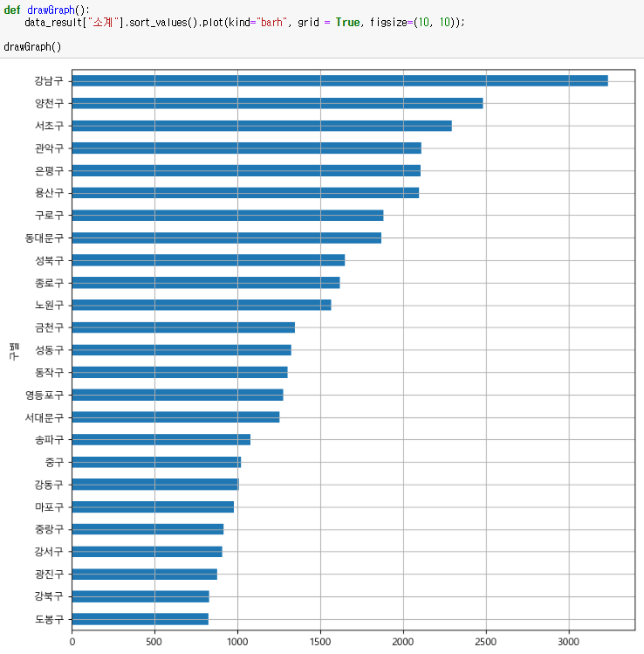This screenshot has width=644, height=654.
Task: Click the 노원구 axis label
Action: coord(49,305)
